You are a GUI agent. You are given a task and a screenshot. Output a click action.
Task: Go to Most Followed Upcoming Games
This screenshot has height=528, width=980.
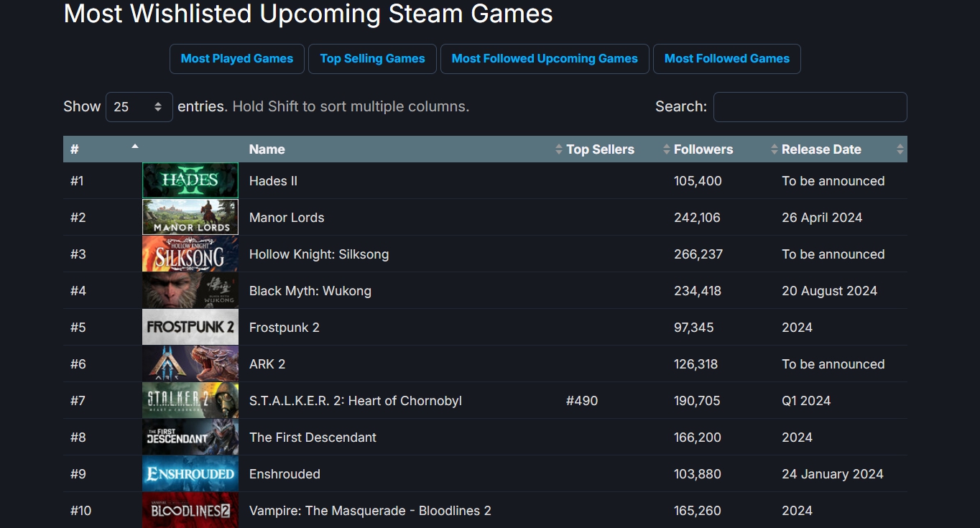545,59
